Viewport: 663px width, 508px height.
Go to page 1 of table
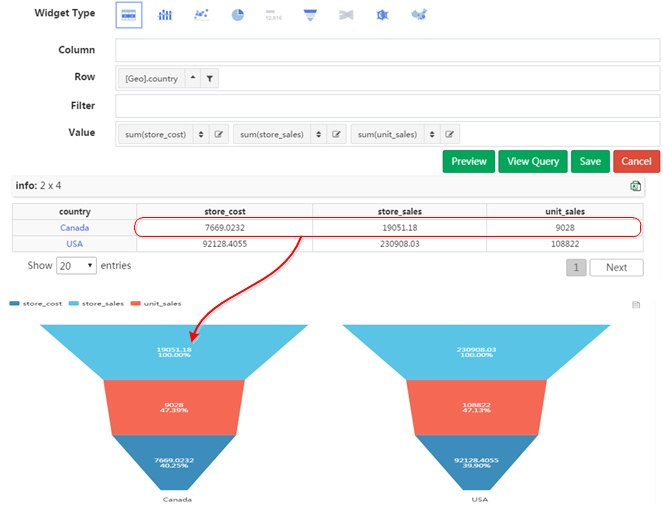click(576, 267)
